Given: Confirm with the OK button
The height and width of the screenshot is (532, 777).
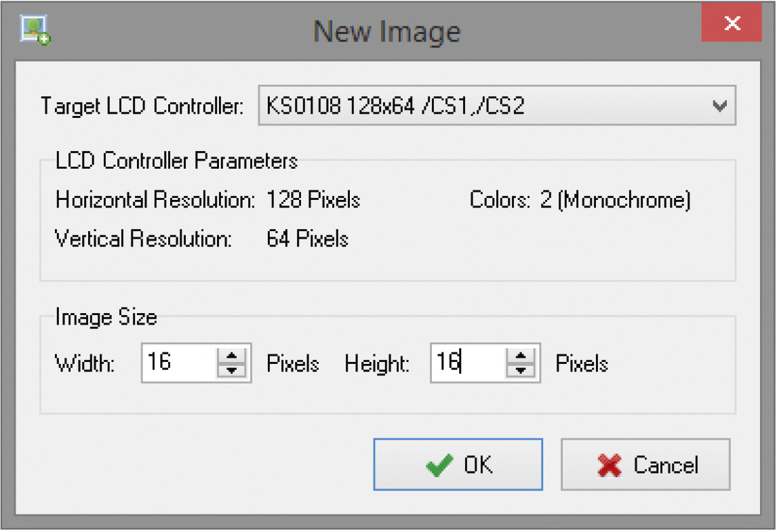Looking at the screenshot, I should coord(458,464).
